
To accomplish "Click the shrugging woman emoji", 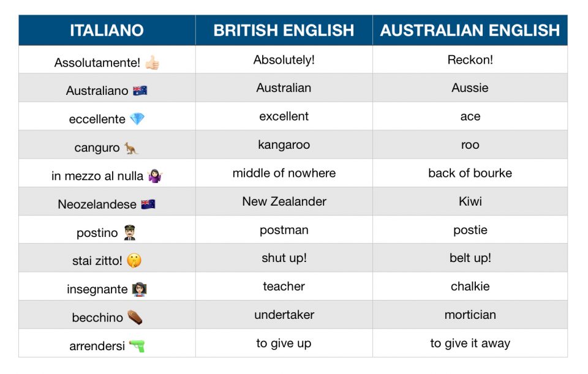I will [154, 176].
